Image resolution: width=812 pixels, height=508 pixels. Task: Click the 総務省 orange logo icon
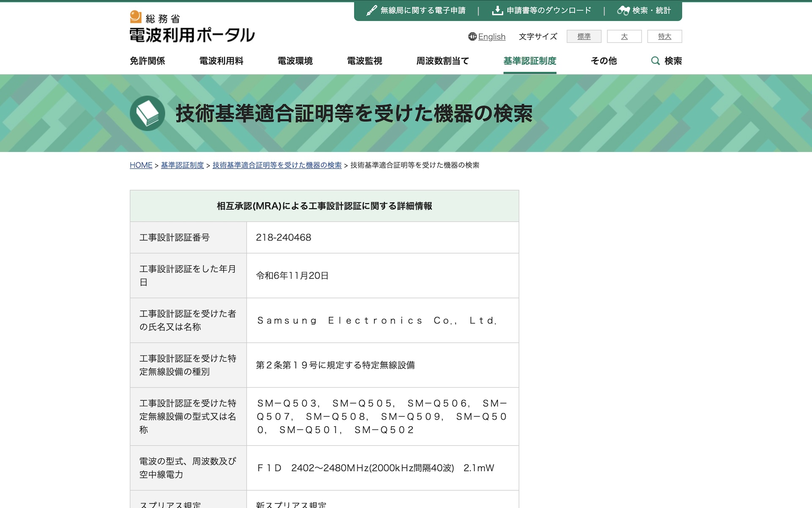click(136, 17)
